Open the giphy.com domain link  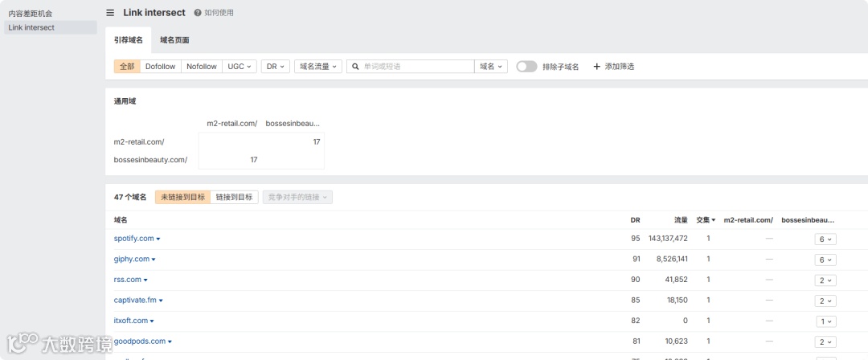pyautogui.click(x=132, y=259)
